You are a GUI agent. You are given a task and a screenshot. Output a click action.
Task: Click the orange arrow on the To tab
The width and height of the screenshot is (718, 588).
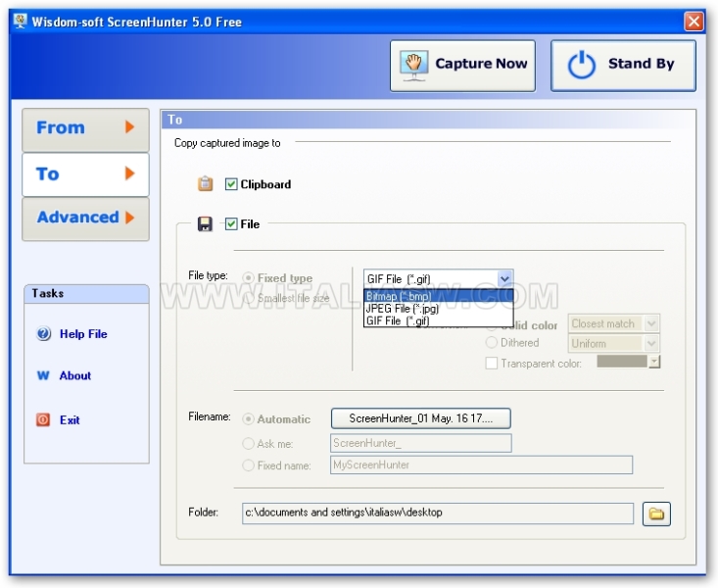click(x=129, y=173)
